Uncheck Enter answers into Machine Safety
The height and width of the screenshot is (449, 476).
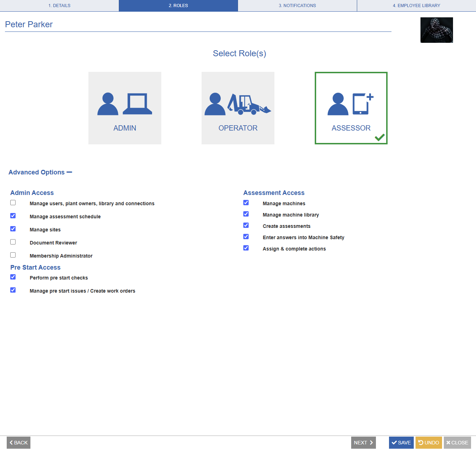tap(246, 237)
